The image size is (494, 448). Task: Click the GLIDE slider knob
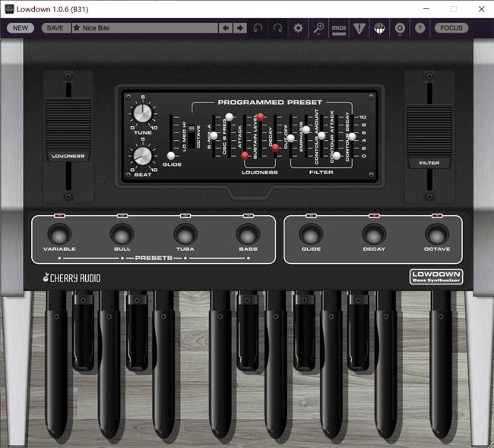pos(171,155)
